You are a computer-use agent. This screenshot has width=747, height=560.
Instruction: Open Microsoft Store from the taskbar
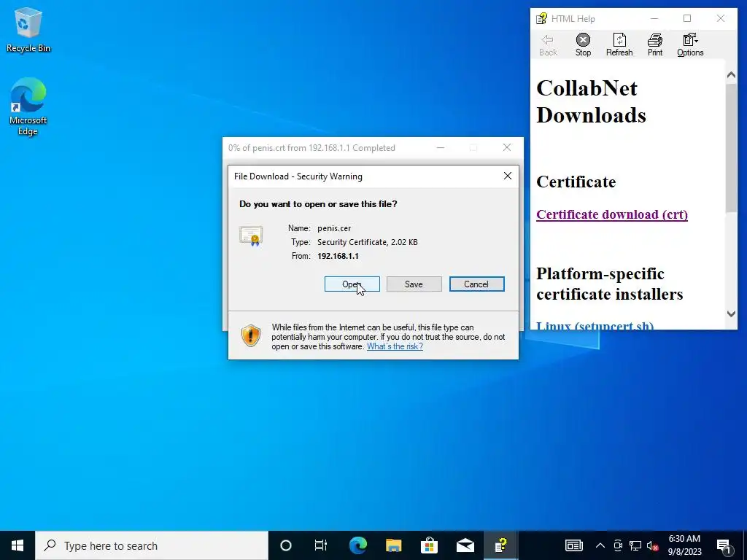(429, 545)
